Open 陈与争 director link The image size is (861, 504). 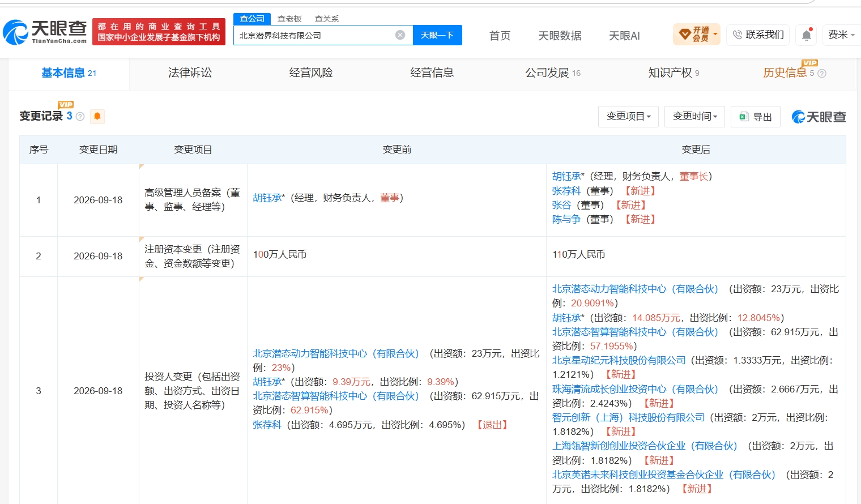coord(566,219)
